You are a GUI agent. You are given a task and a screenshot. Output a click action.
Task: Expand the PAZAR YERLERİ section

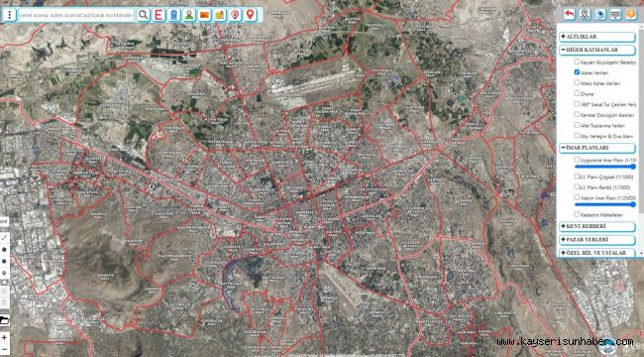pyautogui.click(x=597, y=240)
